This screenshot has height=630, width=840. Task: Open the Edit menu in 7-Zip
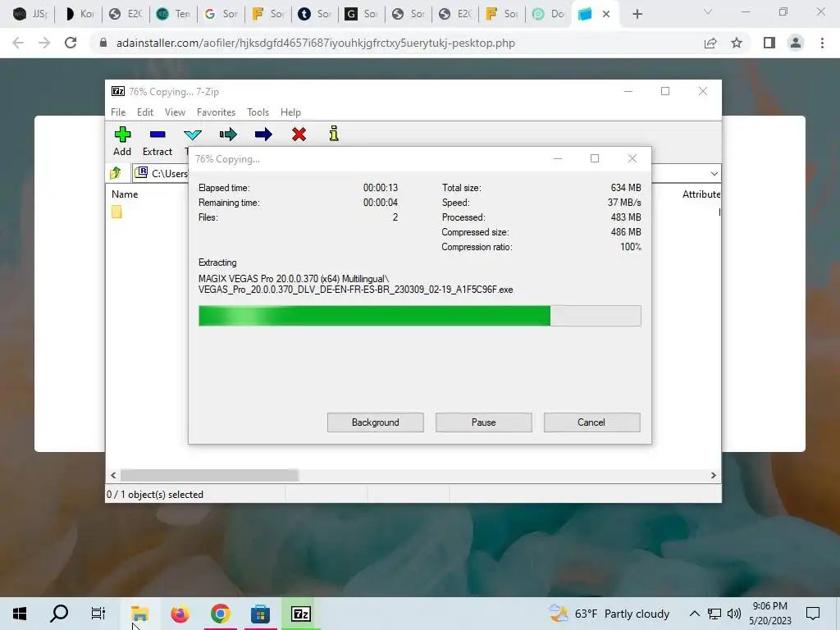pyautogui.click(x=145, y=112)
